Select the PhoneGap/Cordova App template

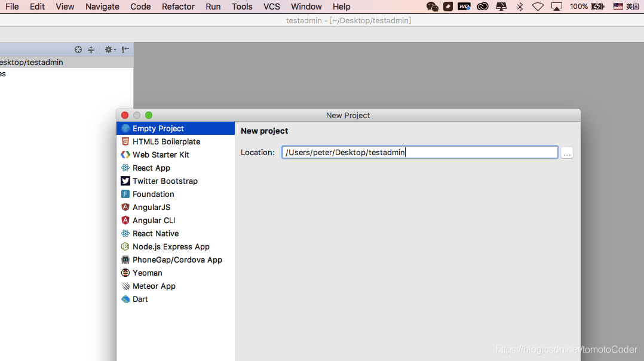[x=176, y=260]
